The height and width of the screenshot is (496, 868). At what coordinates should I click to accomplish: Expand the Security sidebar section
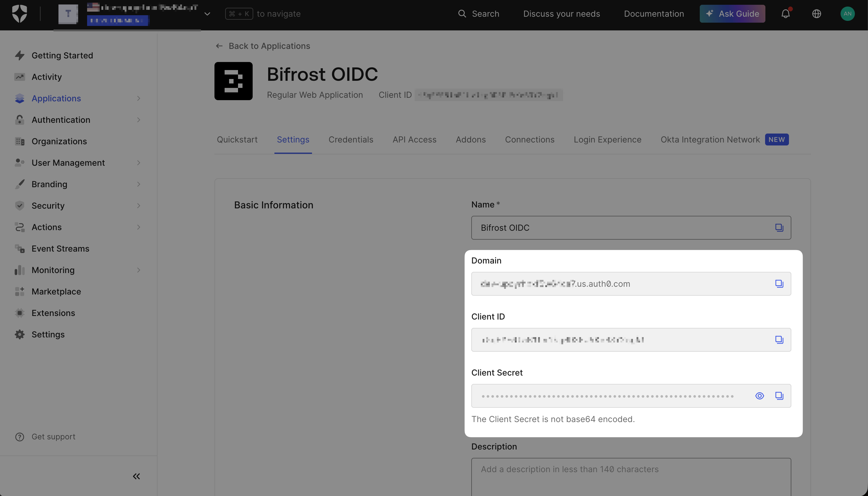coord(138,205)
